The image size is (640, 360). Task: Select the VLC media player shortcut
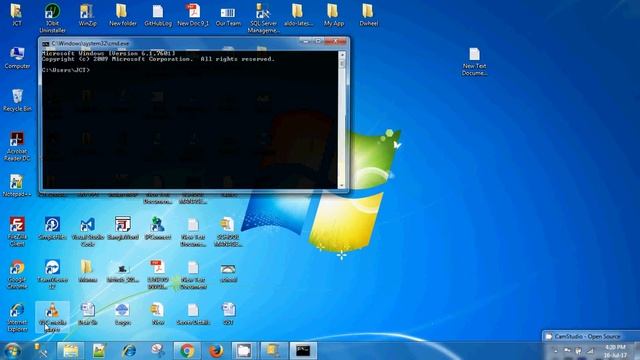tap(52, 317)
